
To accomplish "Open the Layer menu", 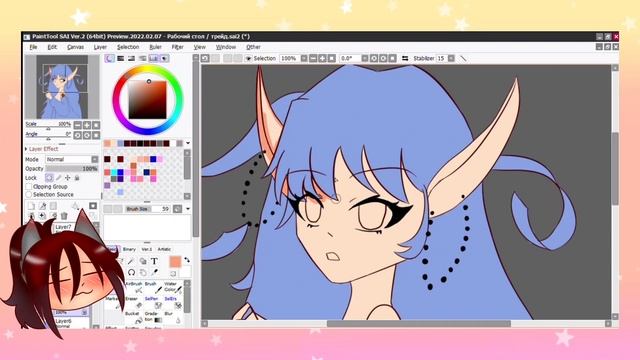I will pos(100,47).
